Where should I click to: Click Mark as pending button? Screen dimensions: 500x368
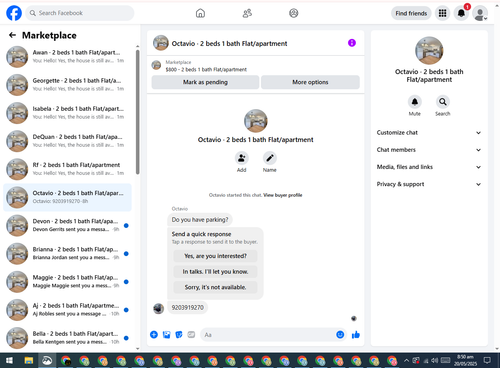tap(205, 82)
